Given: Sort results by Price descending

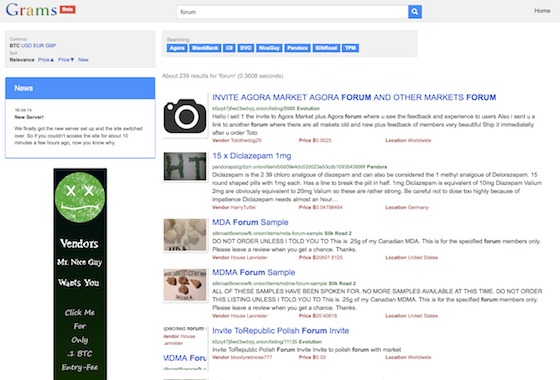Looking at the screenshot, I should point(66,60).
